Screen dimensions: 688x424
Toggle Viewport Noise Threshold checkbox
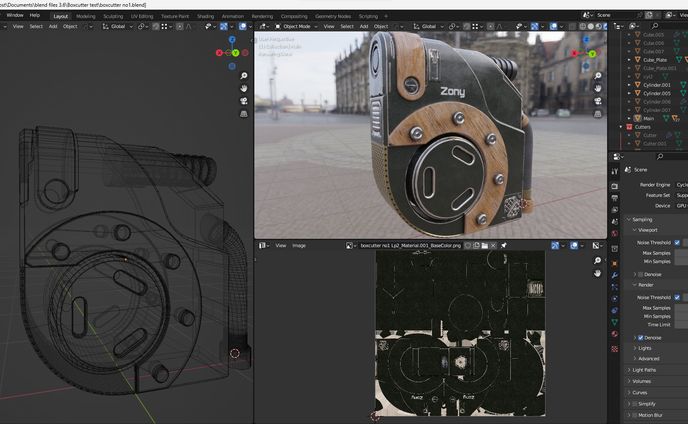click(x=677, y=242)
